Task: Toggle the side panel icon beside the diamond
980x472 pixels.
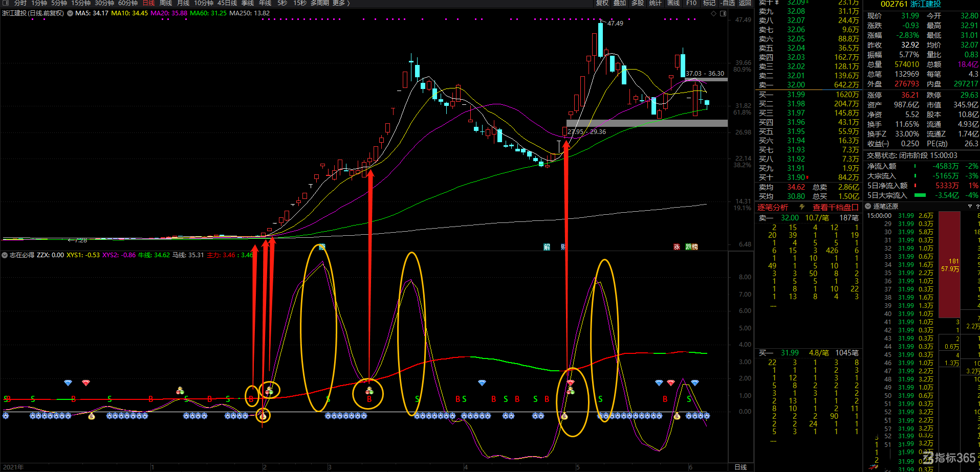Action: point(723,13)
